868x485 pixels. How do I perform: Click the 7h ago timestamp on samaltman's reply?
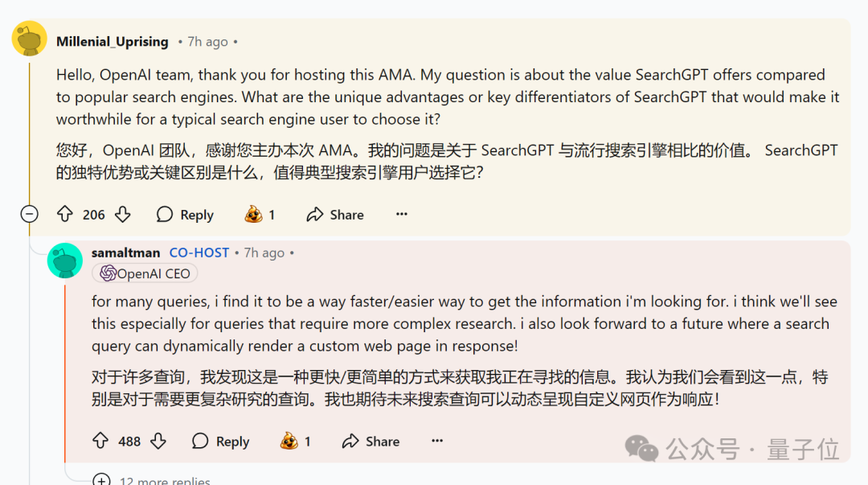coord(264,253)
